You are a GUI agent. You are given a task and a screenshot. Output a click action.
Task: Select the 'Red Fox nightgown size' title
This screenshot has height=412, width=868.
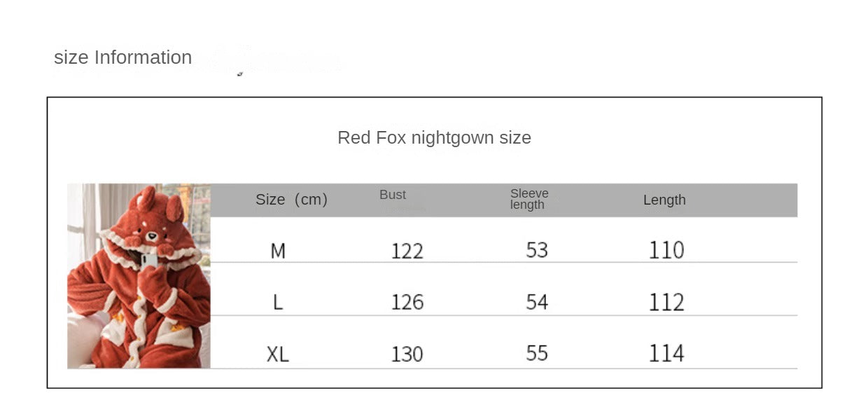[434, 137]
